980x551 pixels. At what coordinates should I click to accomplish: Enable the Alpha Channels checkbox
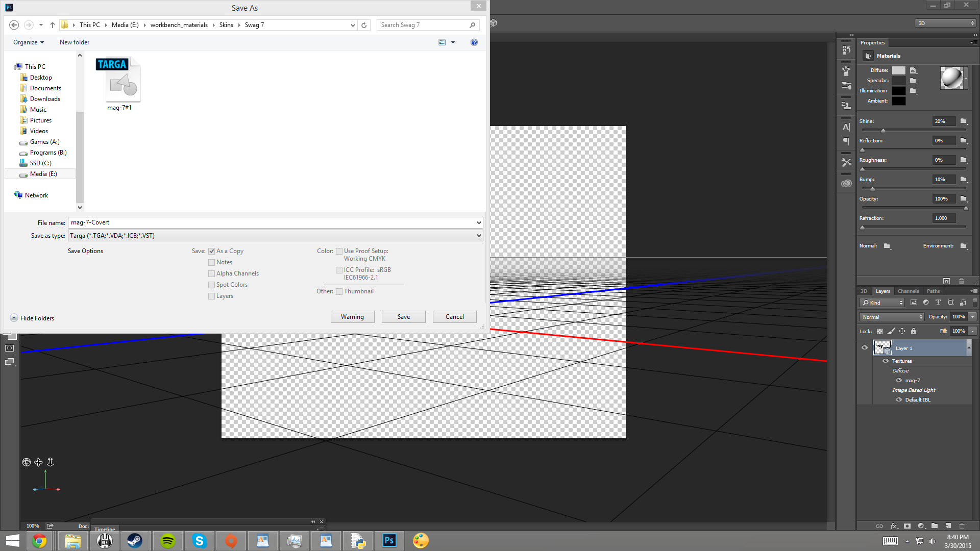(x=211, y=273)
